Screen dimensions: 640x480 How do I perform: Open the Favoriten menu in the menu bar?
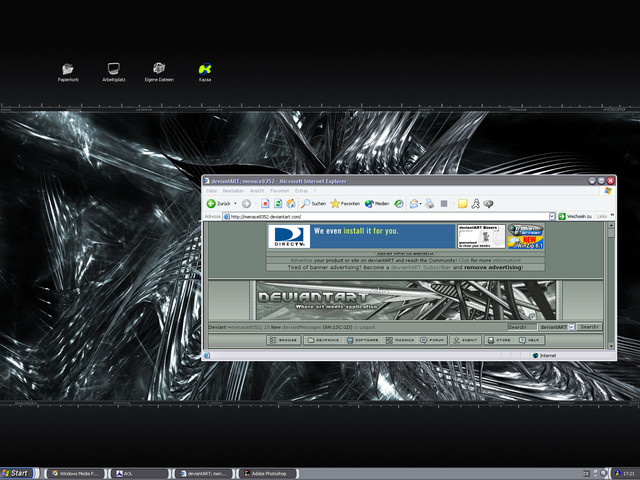click(x=280, y=191)
